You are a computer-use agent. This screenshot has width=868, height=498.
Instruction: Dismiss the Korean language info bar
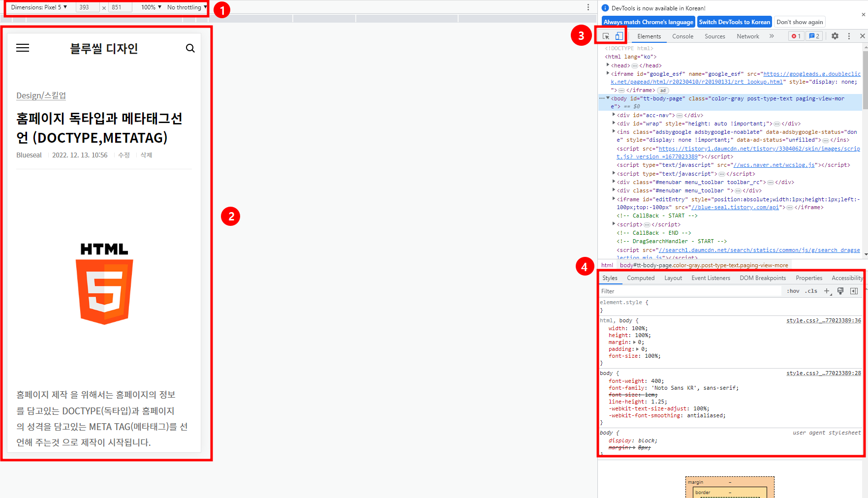click(863, 15)
